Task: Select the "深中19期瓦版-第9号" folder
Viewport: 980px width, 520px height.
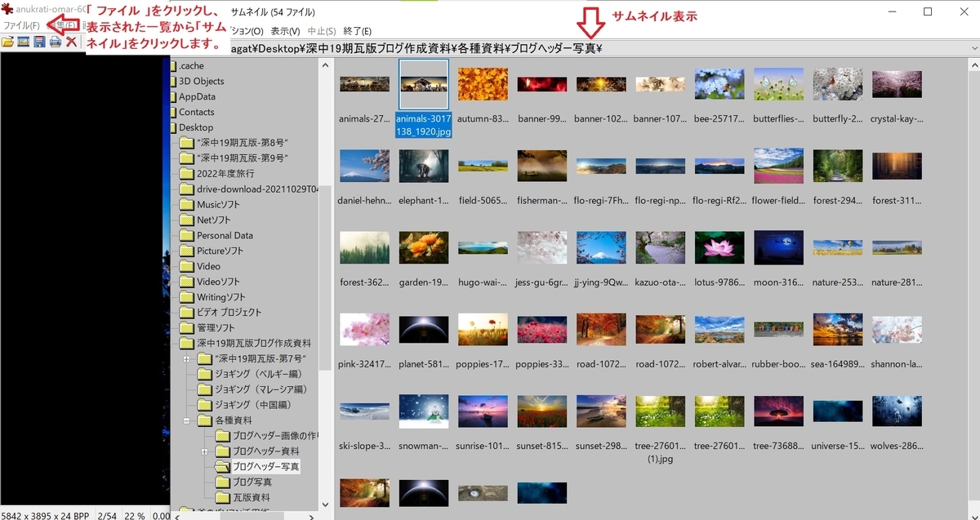Action: [x=243, y=158]
